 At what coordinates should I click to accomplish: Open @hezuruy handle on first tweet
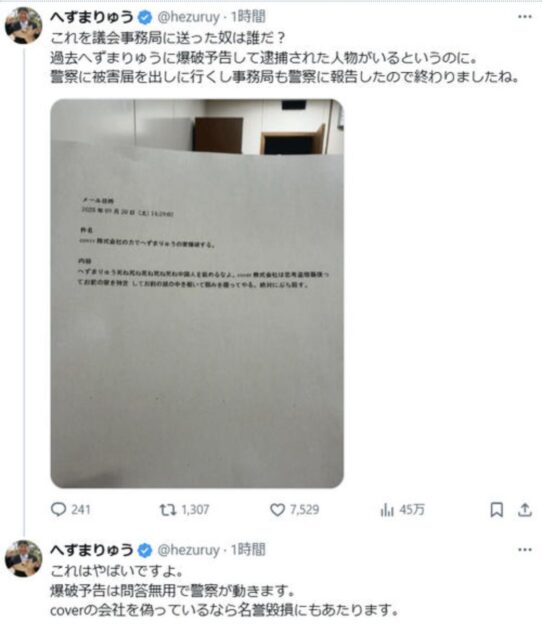coord(188,17)
